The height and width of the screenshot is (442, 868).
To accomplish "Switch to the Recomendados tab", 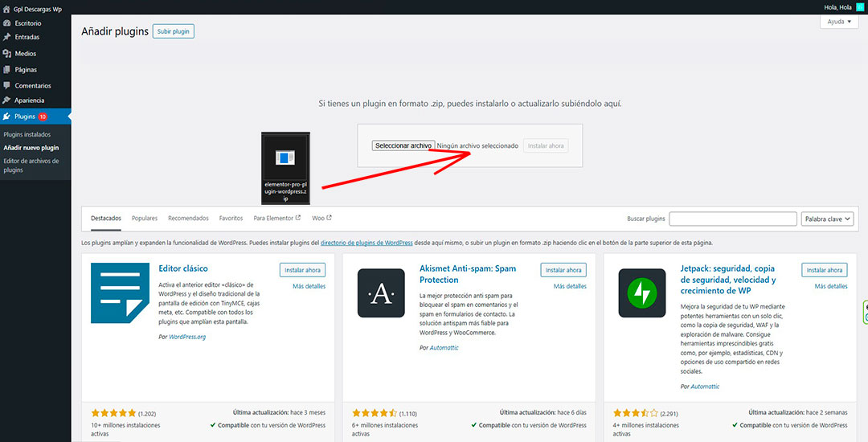I will (188, 219).
